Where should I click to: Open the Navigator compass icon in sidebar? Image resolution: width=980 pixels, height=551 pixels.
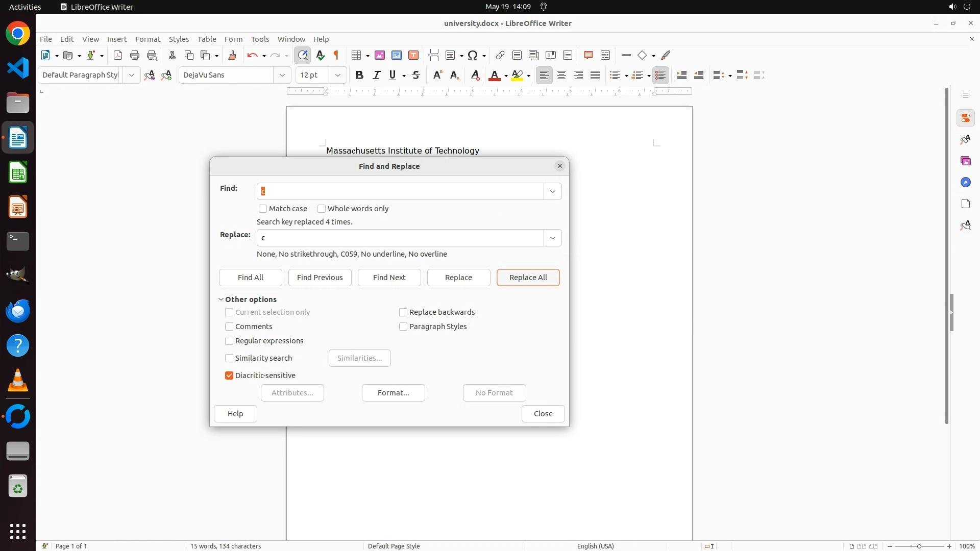(x=965, y=182)
